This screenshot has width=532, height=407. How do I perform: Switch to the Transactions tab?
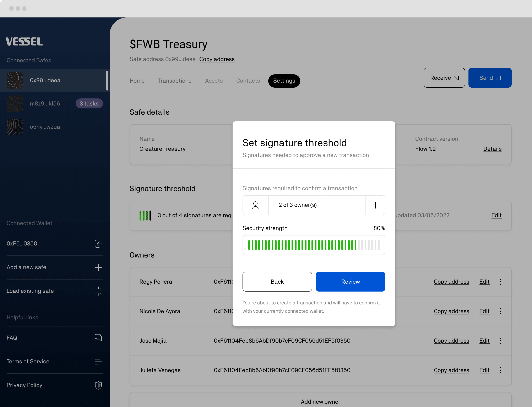pyautogui.click(x=175, y=81)
